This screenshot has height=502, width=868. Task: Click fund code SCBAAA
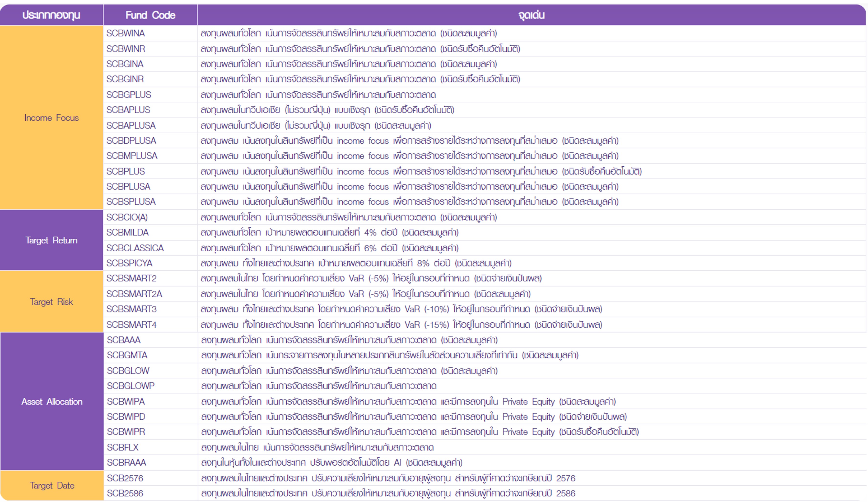(x=124, y=340)
